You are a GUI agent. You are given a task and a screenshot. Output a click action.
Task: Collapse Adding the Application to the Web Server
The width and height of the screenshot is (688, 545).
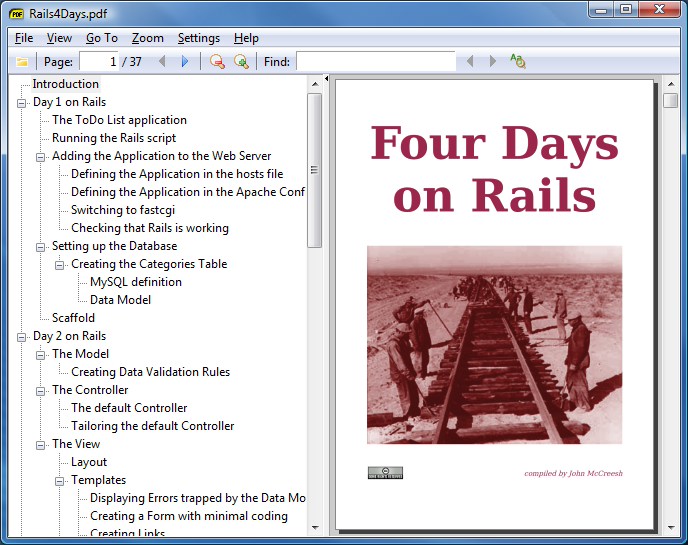40,157
